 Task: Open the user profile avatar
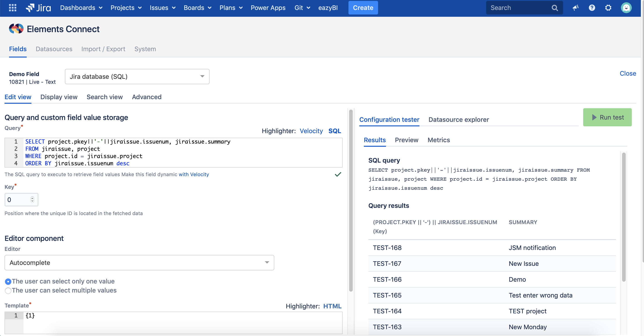(626, 8)
